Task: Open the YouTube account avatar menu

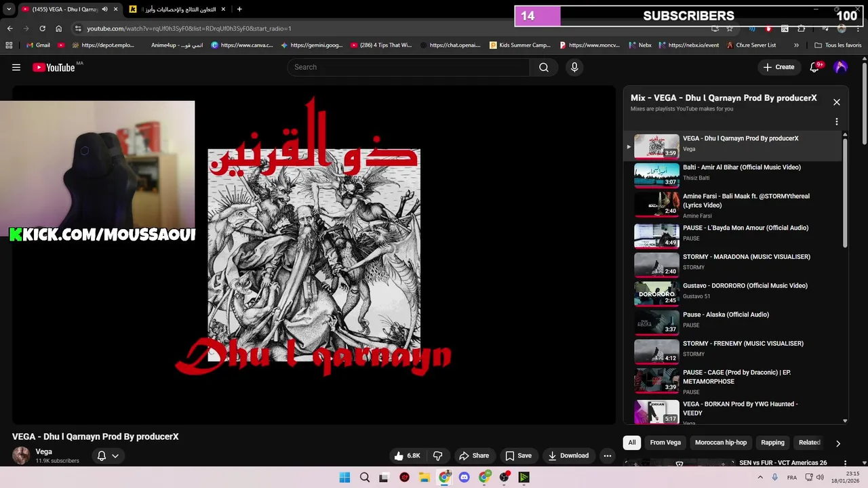Action: tap(841, 67)
